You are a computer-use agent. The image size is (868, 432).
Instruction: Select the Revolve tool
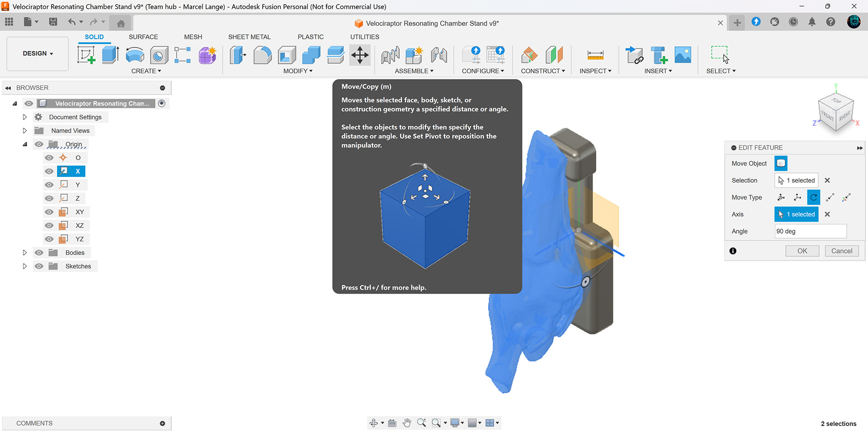135,55
